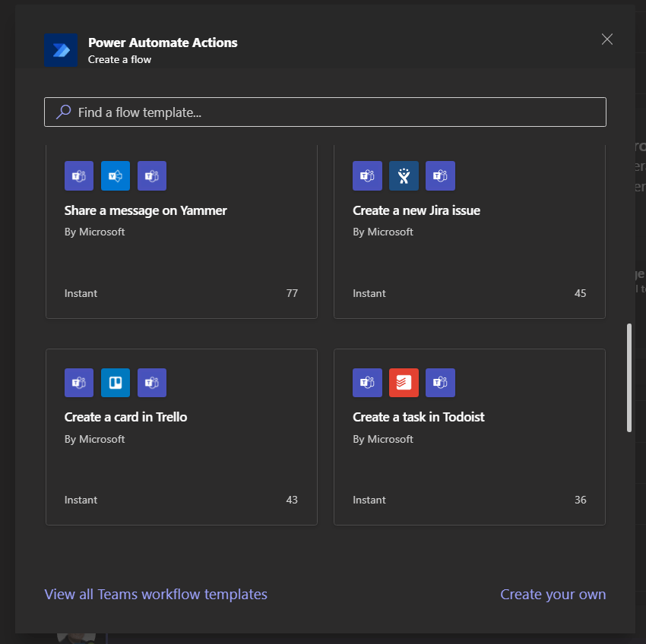Viewport: 646px width, 644px height.
Task: Click the Power Automate Actions logo icon
Action: click(x=60, y=50)
